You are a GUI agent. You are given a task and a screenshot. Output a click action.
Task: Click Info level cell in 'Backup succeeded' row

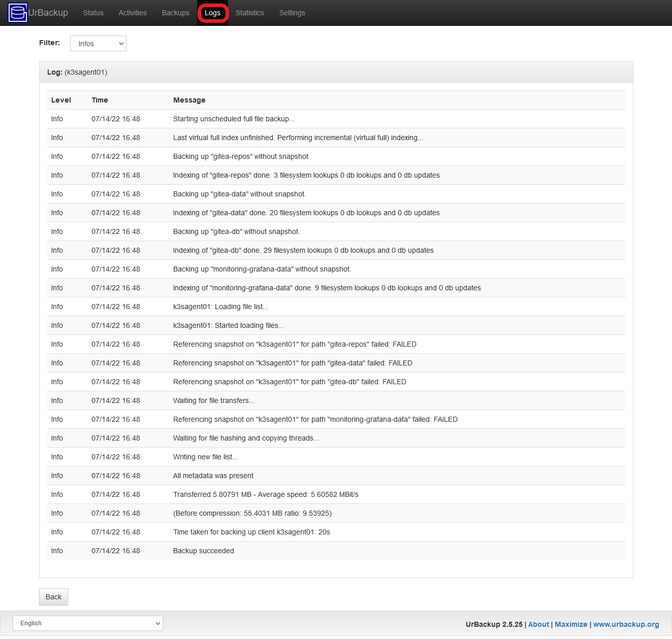pyautogui.click(x=57, y=551)
